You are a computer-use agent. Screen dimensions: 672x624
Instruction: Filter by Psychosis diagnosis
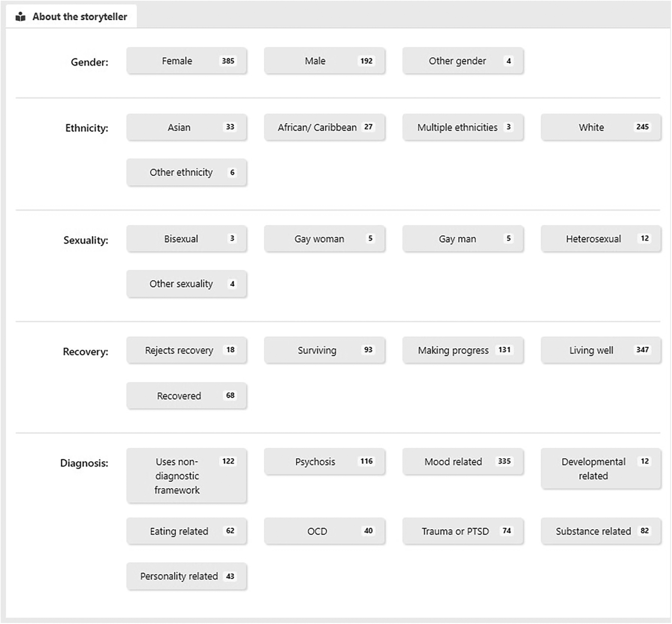(x=324, y=461)
